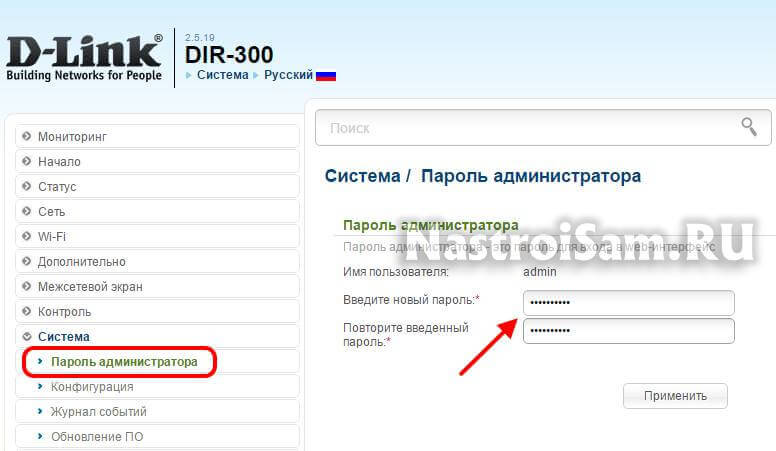Open the Wi-Fi menu item
Screen dimensions: 776x451
pyautogui.click(x=157, y=236)
